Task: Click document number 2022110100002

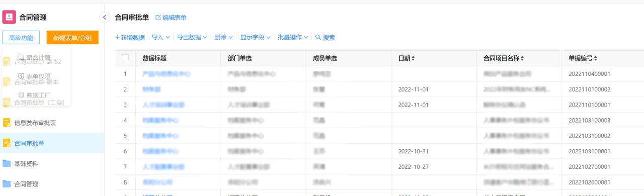Action: point(589,89)
